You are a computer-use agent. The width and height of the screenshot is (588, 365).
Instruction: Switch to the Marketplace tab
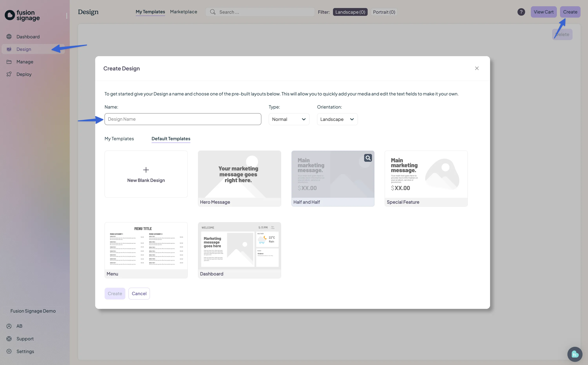[x=184, y=12]
